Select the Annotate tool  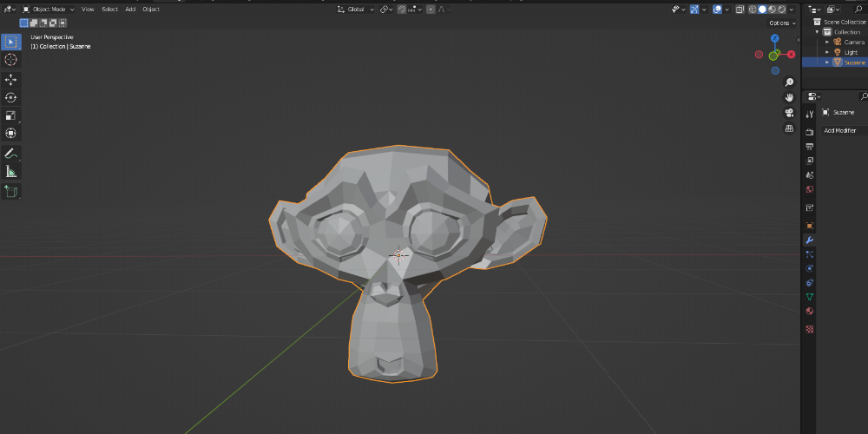pos(11,154)
